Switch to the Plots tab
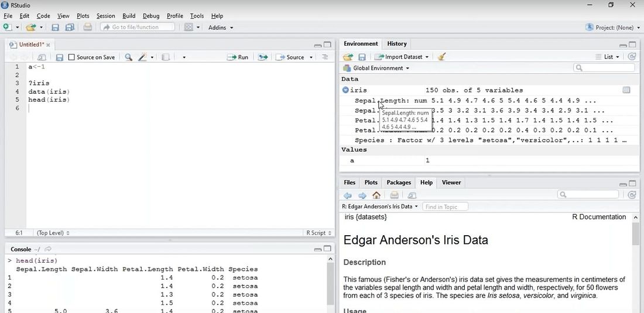The image size is (644, 313). [x=371, y=182]
